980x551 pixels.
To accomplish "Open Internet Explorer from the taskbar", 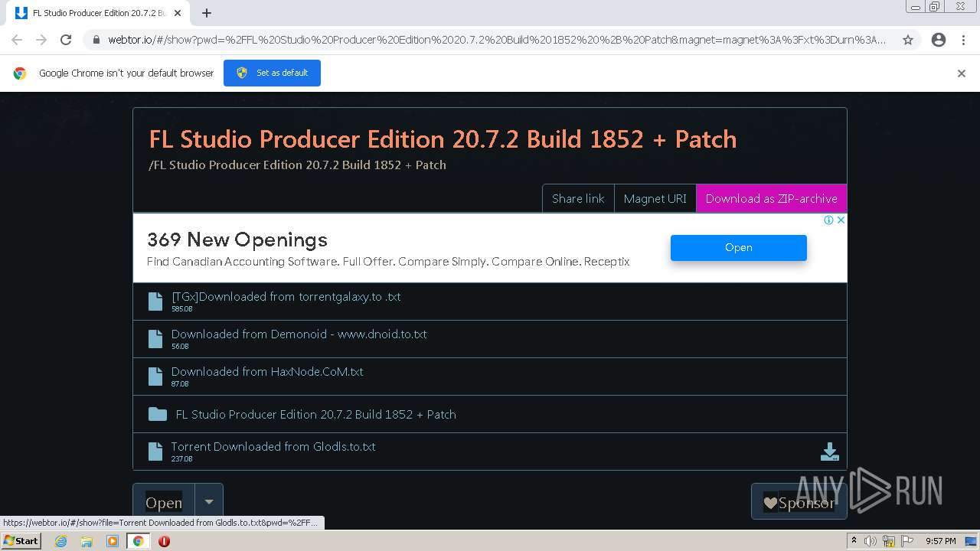I will click(x=60, y=541).
